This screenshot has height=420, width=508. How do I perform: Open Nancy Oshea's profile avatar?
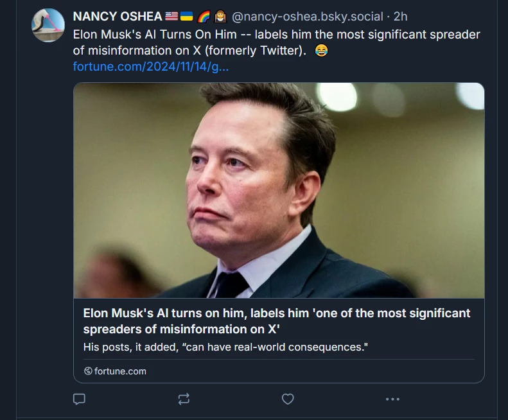tap(48, 26)
